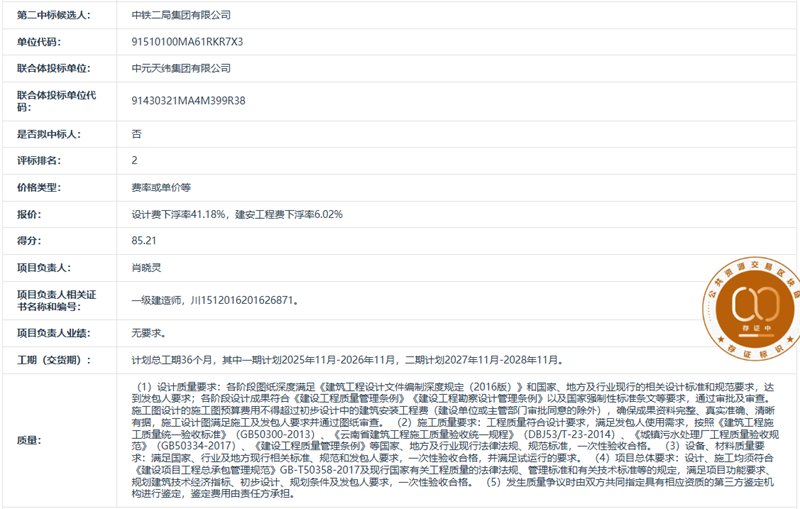Screen dimensions: 800x509
Task: Select price type 费率或单价等
Action: pos(161,188)
